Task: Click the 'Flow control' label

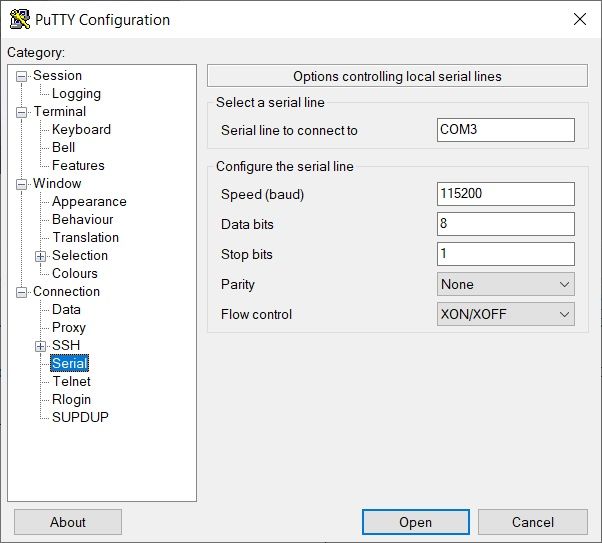Action: [256, 315]
